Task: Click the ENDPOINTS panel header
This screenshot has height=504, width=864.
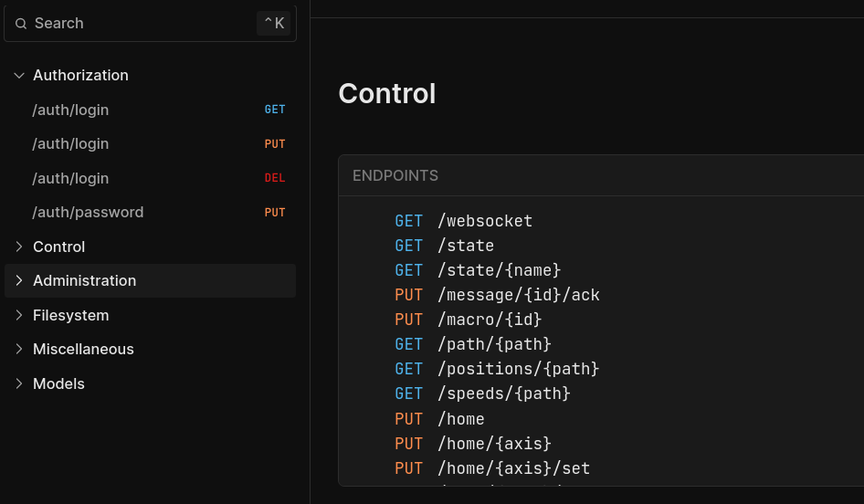Action: pos(395,175)
